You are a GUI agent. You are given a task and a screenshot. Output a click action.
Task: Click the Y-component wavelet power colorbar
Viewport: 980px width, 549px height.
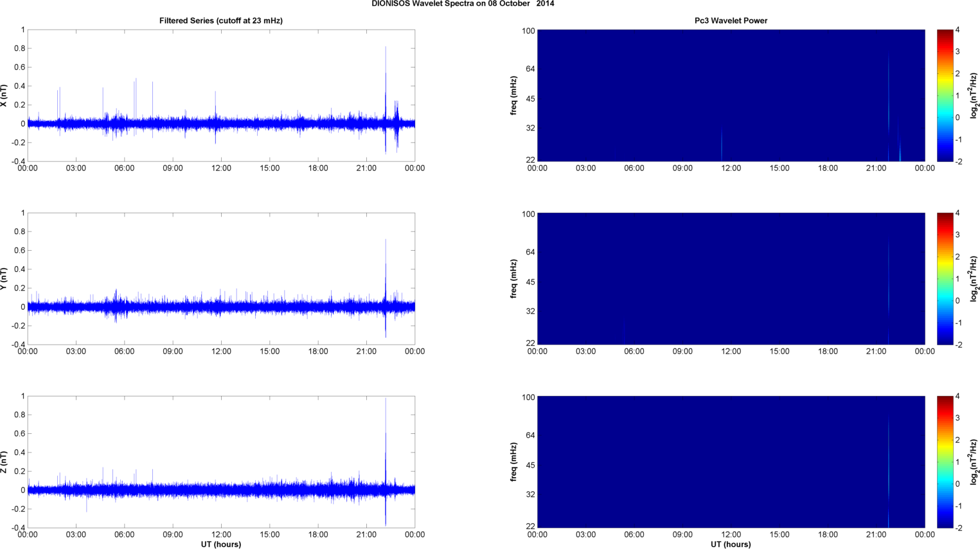(945, 279)
